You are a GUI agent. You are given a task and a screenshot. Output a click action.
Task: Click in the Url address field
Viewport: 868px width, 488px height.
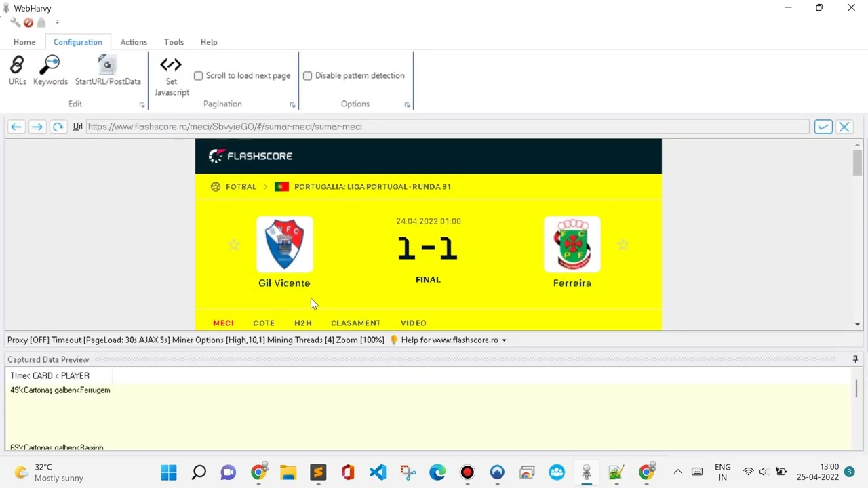[448, 127]
